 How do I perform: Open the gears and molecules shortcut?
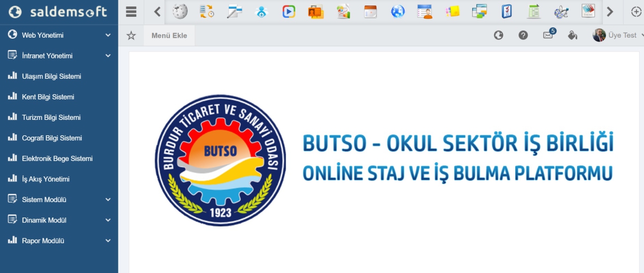(561, 11)
